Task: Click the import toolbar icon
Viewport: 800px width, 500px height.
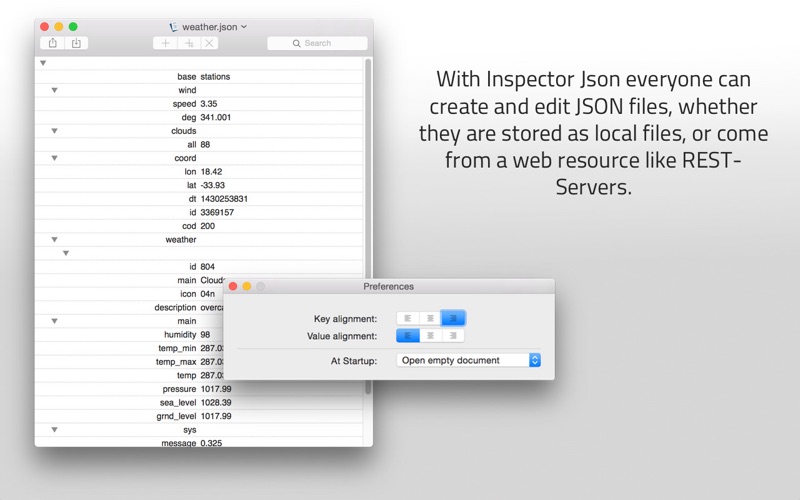Action: coord(76,43)
